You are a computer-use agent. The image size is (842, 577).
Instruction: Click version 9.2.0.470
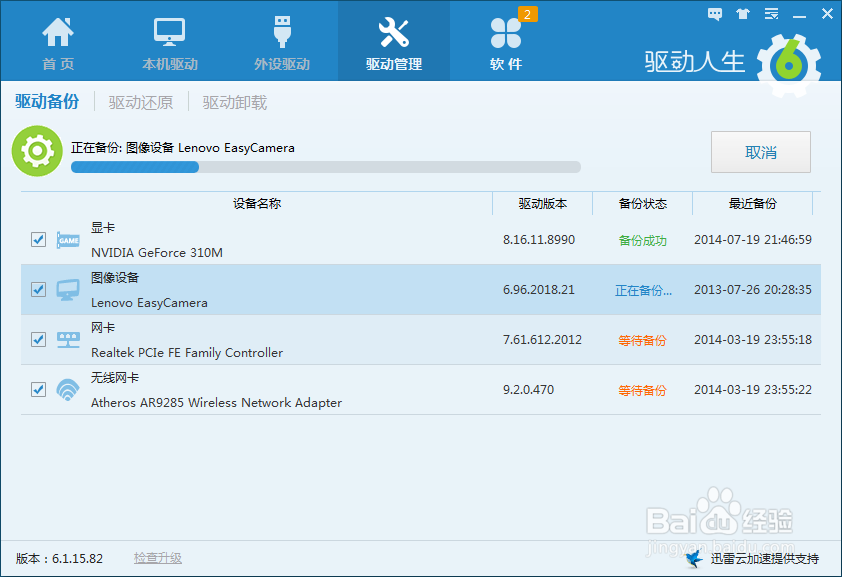pos(528,389)
